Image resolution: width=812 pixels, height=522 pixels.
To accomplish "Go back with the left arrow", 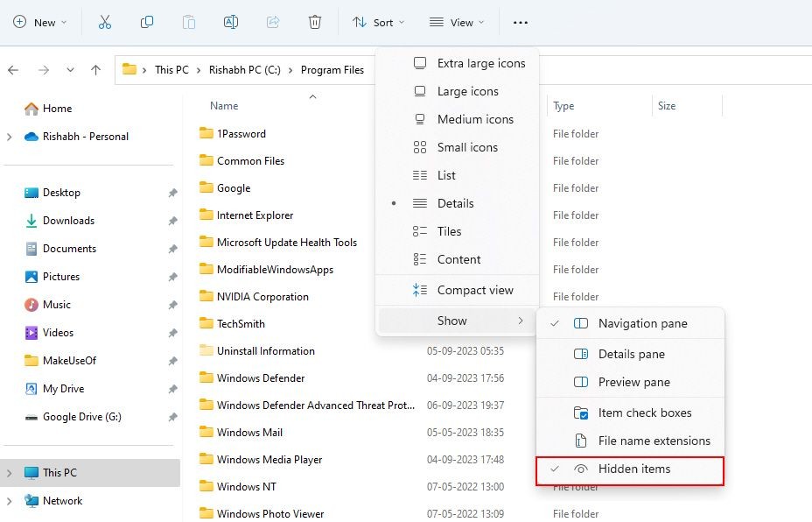I will 13,70.
